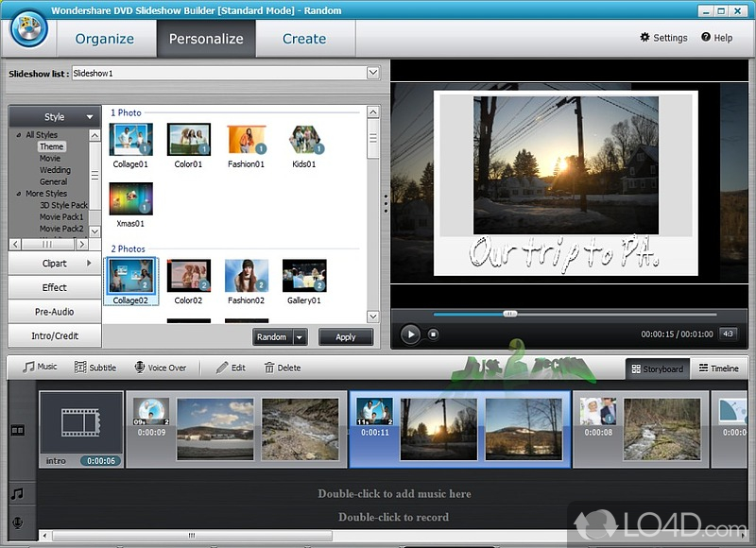756x548 pixels.
Task: Expand the Clipart panel
Action: 55,264
